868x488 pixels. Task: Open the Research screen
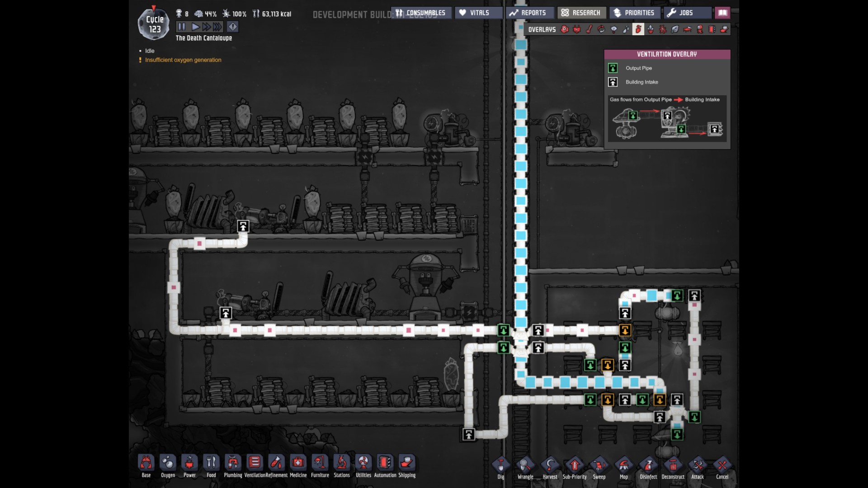tap(581, 13)
